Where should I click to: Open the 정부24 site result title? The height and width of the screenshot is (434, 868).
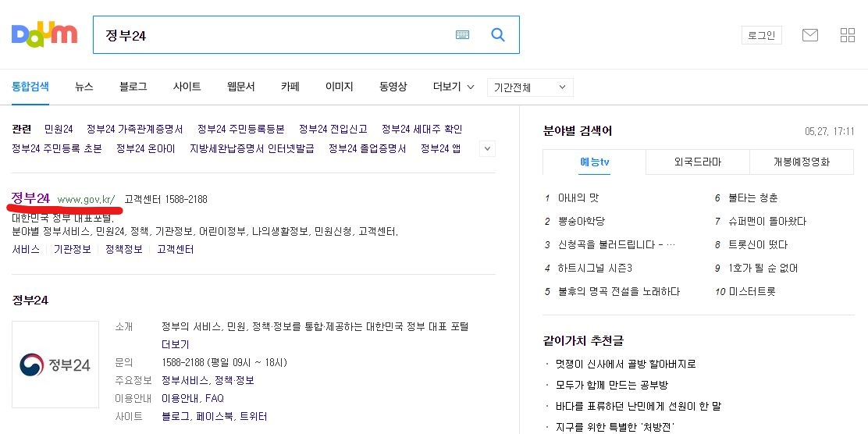(30, 198)
